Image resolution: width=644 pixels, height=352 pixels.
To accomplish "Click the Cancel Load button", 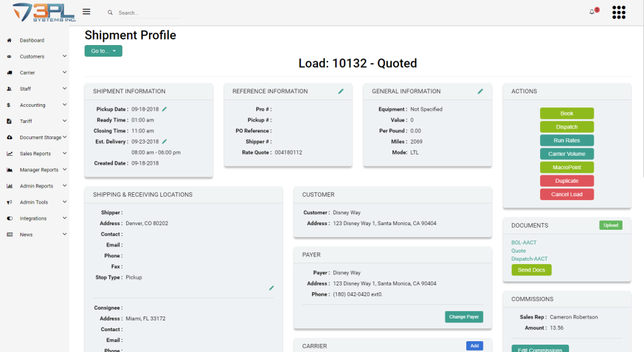I will pos(567,195).
